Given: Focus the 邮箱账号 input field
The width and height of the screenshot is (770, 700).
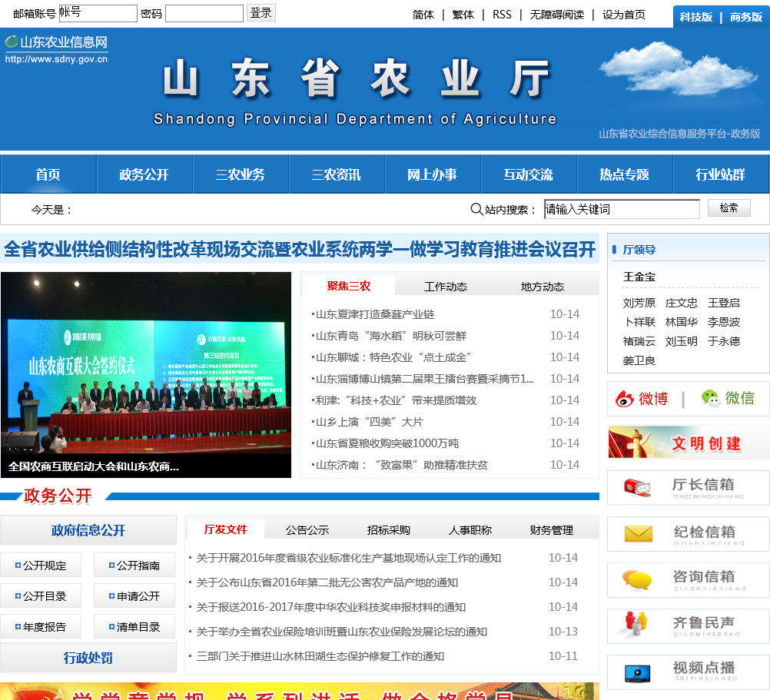Looking at the screenshot, I should click(x=98, y=13).
